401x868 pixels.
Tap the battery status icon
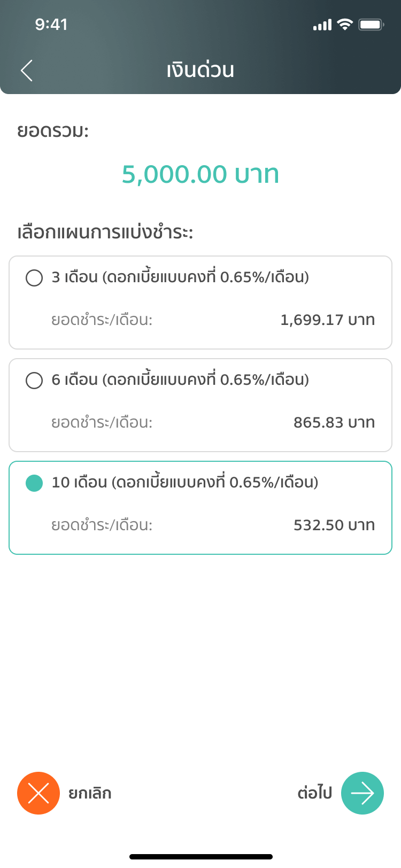[x=371, y=25]
